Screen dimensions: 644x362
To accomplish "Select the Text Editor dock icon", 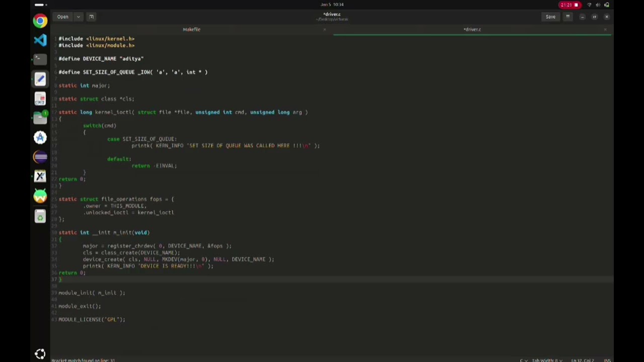I will (40, 79).
